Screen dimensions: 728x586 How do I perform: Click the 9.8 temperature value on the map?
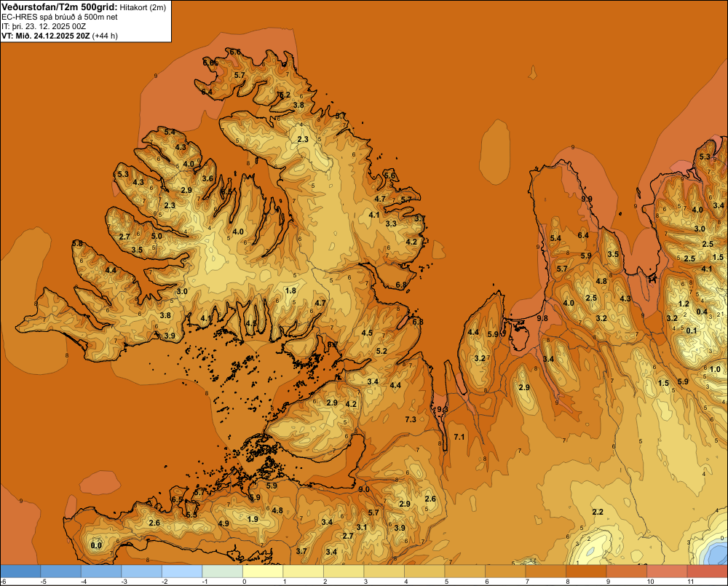(542, 318)
